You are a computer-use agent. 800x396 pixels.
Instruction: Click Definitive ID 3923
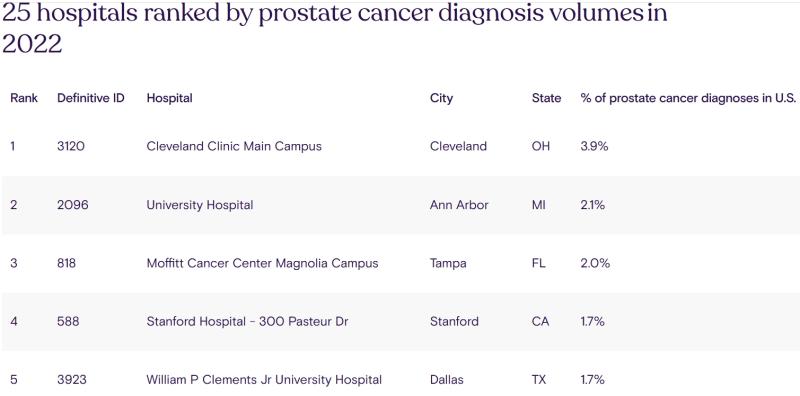tap(72, 380)
